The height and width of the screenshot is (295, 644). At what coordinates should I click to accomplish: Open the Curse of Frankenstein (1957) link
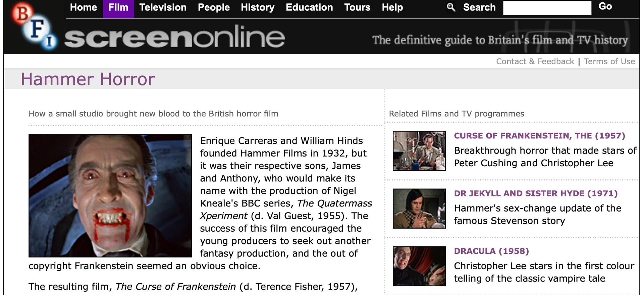pos(539,136)
